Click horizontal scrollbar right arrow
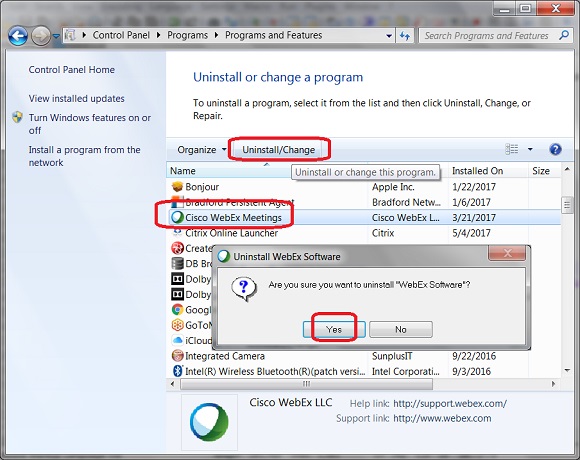This screenshot has width=580, height=460. [553, 384]
